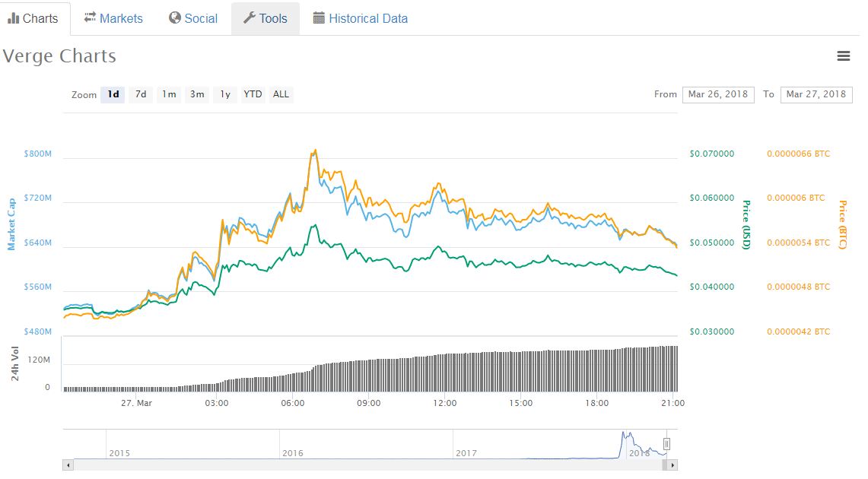Image resolution: width=868 pixels, height=479 pixels.
Task: Click the 12:00 time axis label
Action: coord(444,403)
